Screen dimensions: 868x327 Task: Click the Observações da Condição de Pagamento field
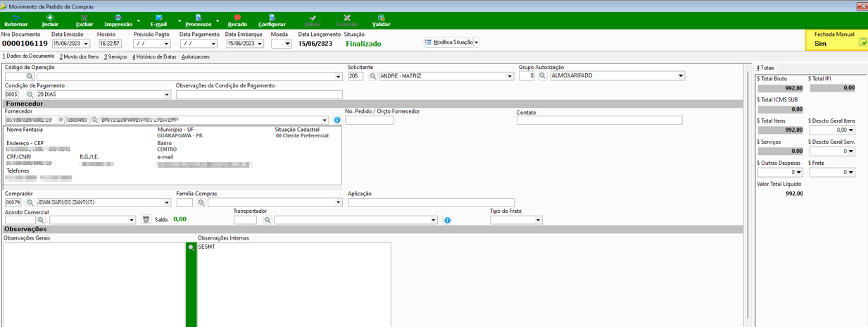(x=259, y=94)
